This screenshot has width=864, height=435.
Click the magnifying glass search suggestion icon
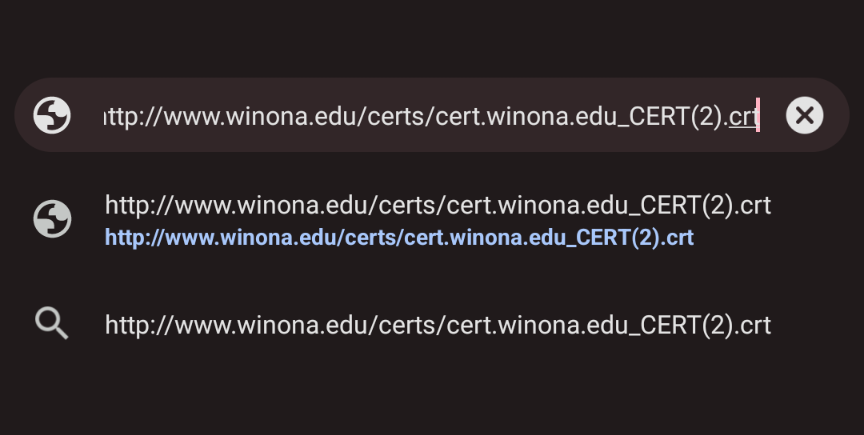click(x=52, y=323)
